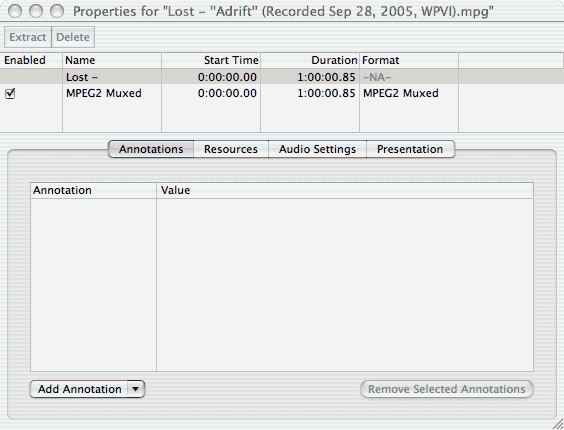Click the Name column header
Viewport: 564px width, 430px height.
tap(112, 60)
